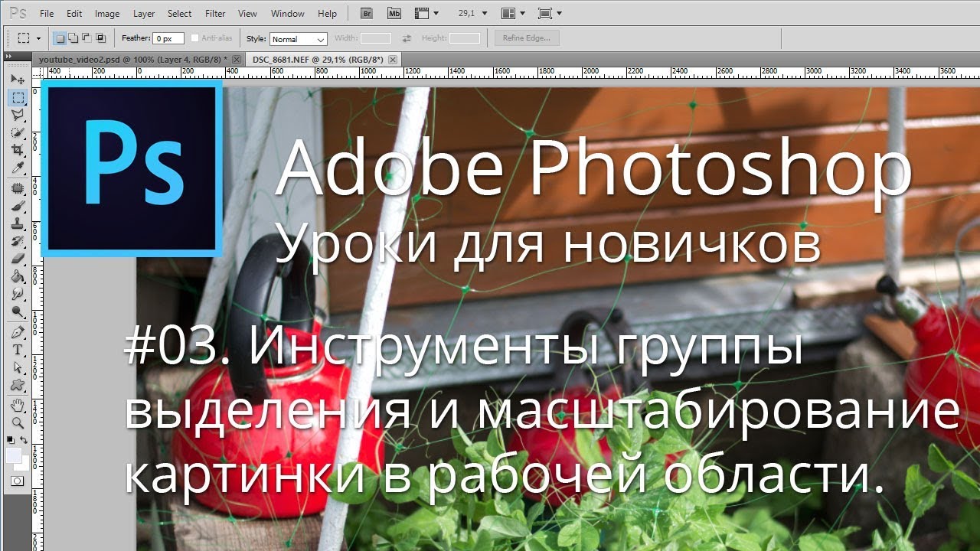The width and height of the screenshot is (980, 551).
Task: Choose New selection mode
Action: tap(60, 37)
